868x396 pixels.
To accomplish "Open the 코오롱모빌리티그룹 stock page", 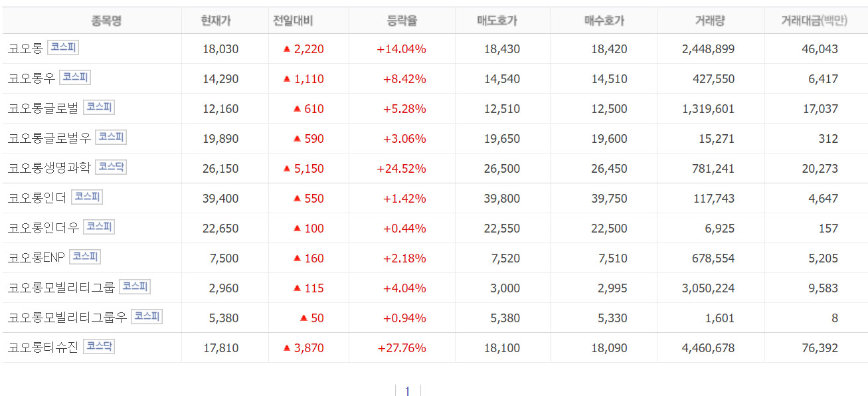I will point(61,287).
